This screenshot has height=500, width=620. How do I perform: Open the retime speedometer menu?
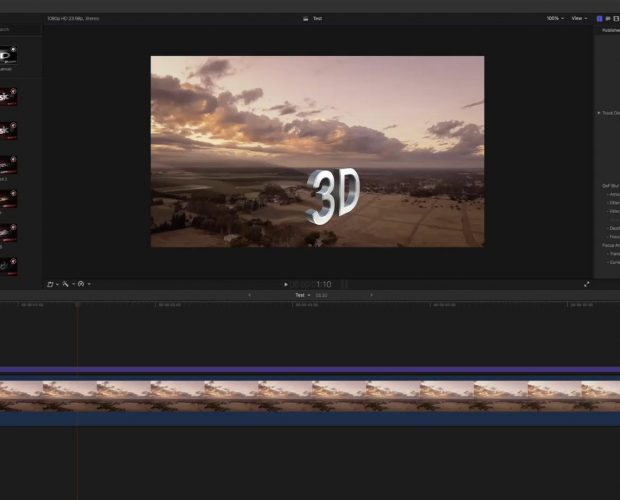[84, 284]
